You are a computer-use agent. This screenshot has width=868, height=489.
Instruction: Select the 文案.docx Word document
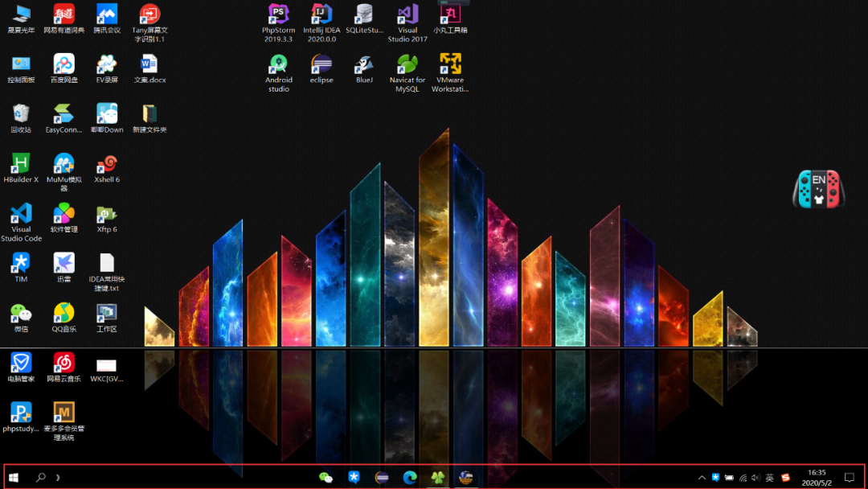click(149, 64)
